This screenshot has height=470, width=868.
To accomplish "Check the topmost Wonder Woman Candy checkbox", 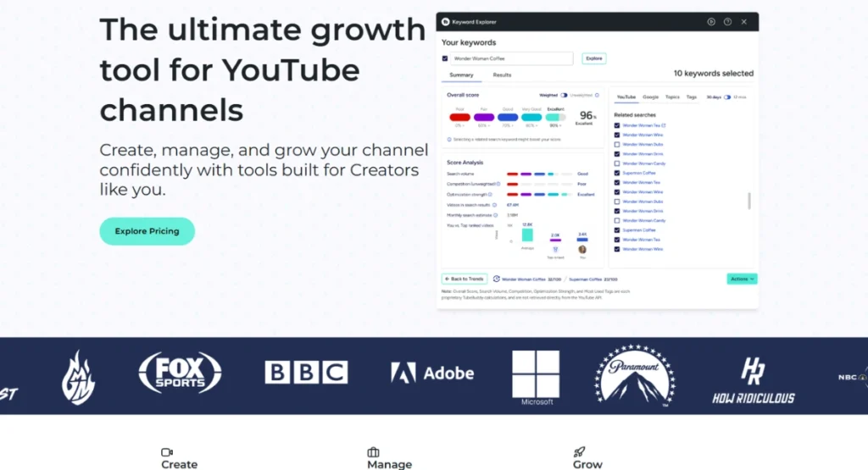I will tap(617, 163).
